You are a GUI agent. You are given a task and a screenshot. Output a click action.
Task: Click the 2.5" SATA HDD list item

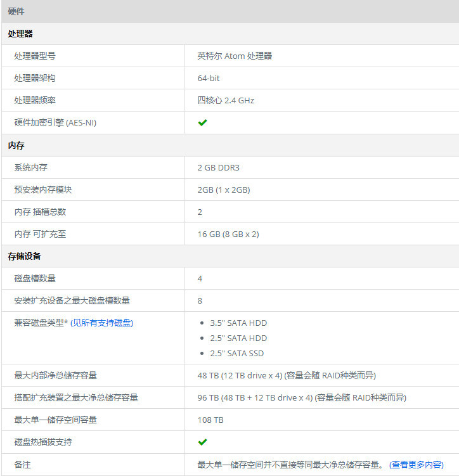238,338
